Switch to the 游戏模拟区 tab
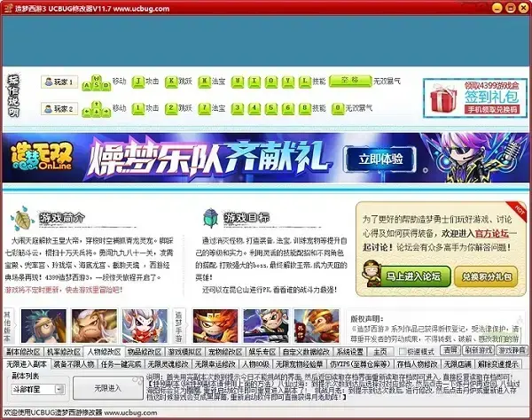Image resolution: width=532 pixels, height=420 pixels. (x=184, y=352)
